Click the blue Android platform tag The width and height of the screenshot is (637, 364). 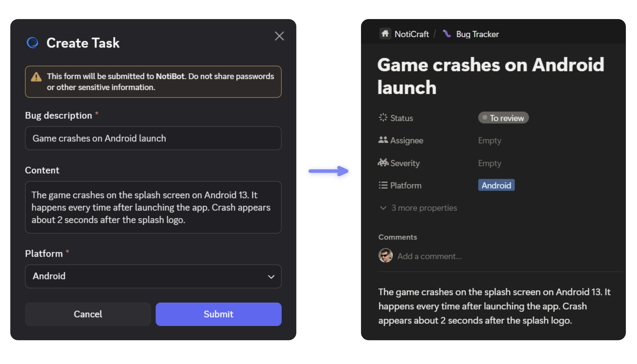[x=496, y=185]
